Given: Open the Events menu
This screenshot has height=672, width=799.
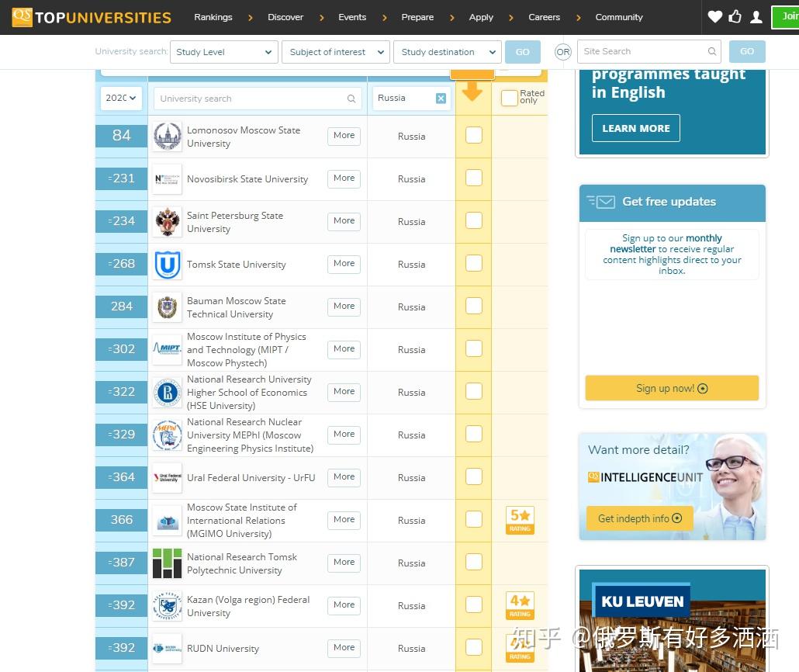Looking at the screenshot, I should click(352, 17).
